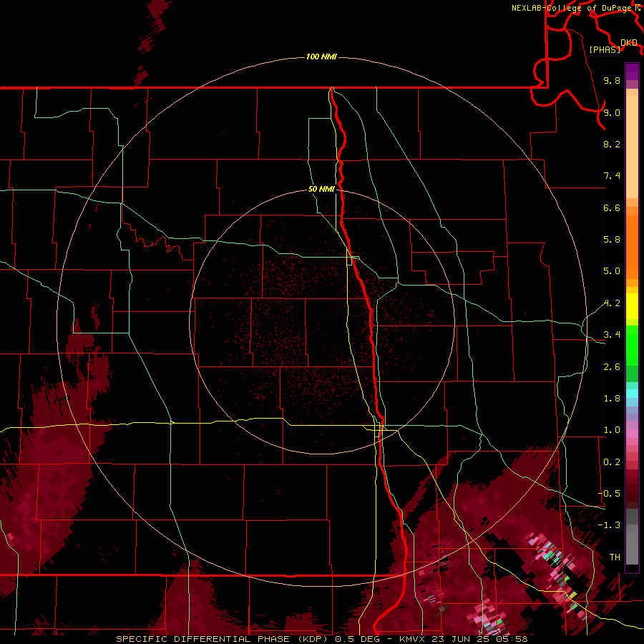
Task: Select the 5.0 value on the scale
Action: pyautogui.click(x=612, y=271)
